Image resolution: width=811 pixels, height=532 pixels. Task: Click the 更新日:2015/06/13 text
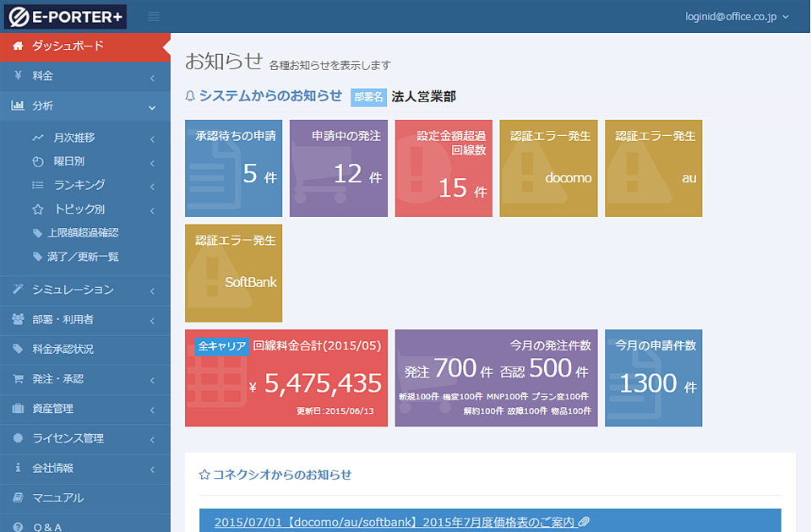tap(335, 411)
